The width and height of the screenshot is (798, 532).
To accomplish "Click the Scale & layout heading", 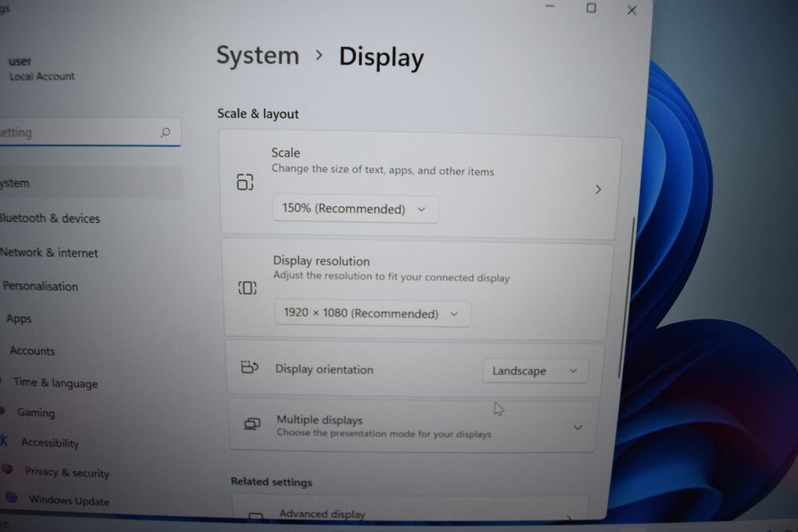I will coord(258,113).
